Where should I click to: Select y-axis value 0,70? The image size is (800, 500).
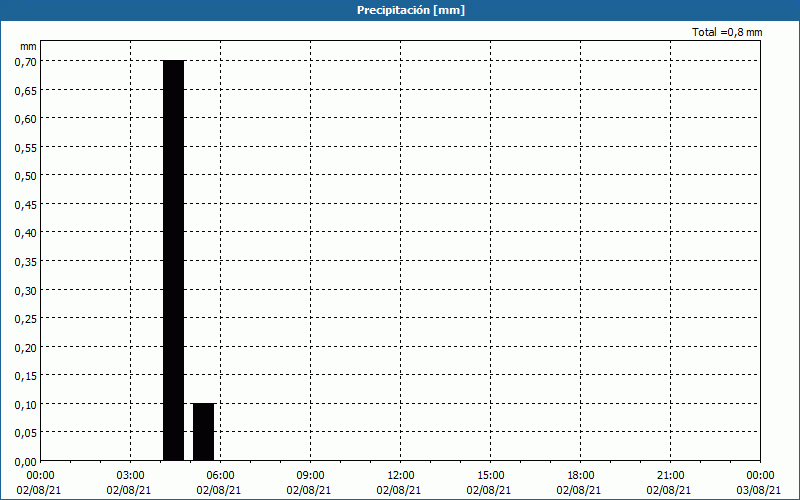point(26,62)
